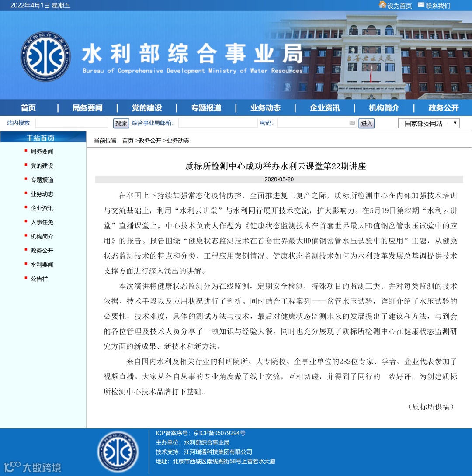
Task: Click the 主站首页 sidebar header
Action: (43, 138)
